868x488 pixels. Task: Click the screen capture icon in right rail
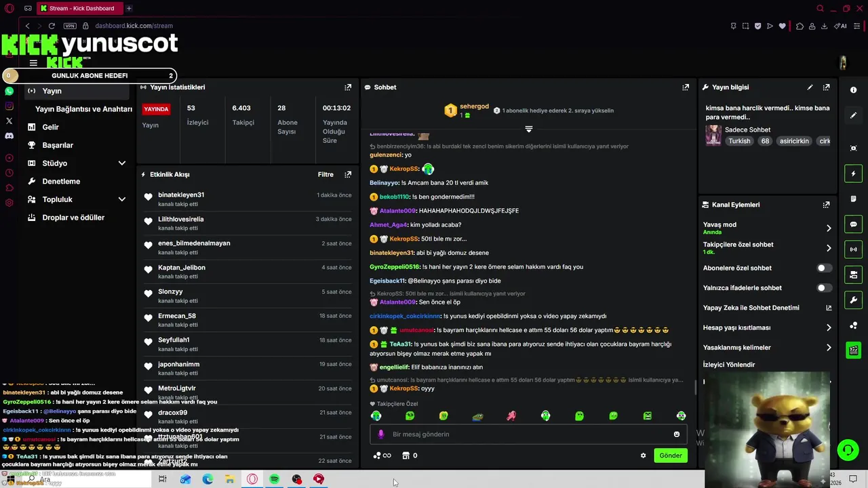(x=853, y=148)
